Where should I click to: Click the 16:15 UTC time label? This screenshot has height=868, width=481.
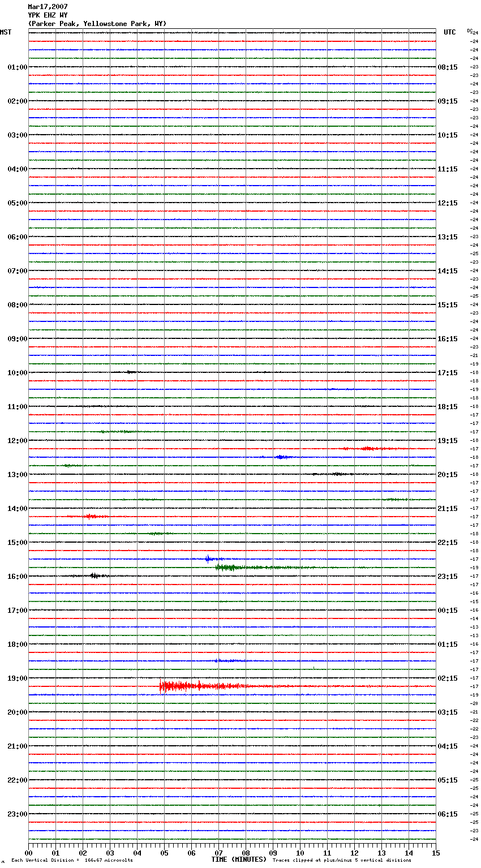[x=448, y=339]
